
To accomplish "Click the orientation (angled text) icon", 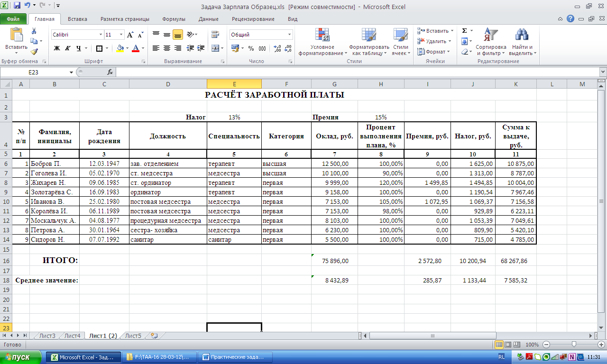I will [x=190, y=35].
